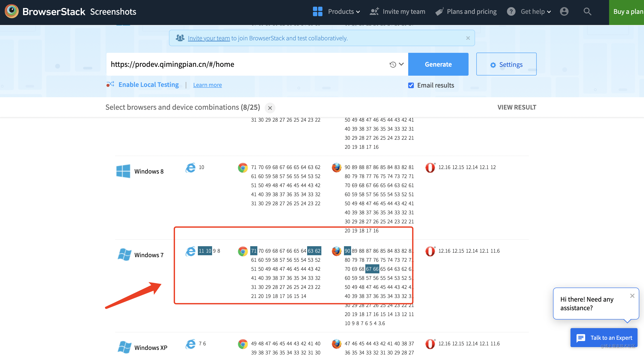The image size is (644, 357).
Task: Deselect IE 11 for Windows 7
Action: tap(201, 251)
